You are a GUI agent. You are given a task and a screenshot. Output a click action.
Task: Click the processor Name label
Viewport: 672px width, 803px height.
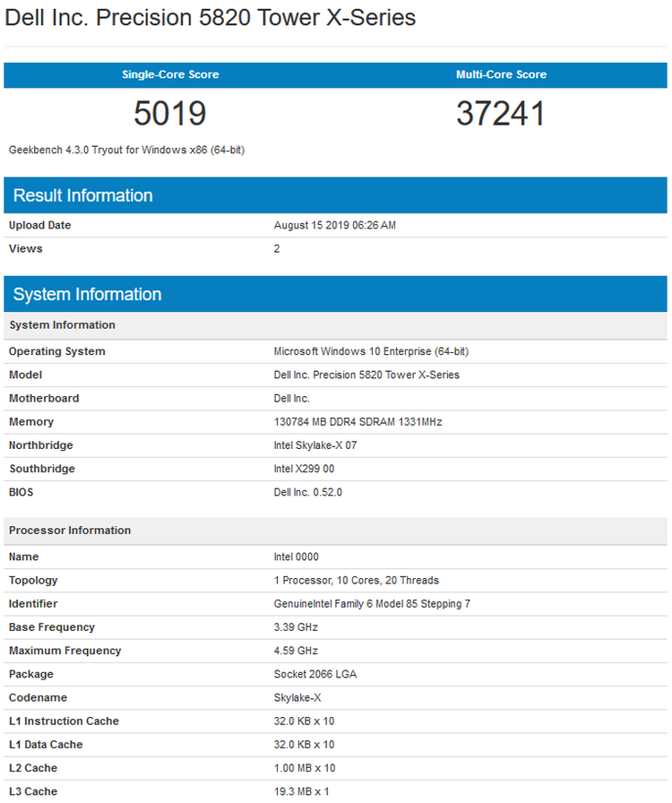click(23, 557)
